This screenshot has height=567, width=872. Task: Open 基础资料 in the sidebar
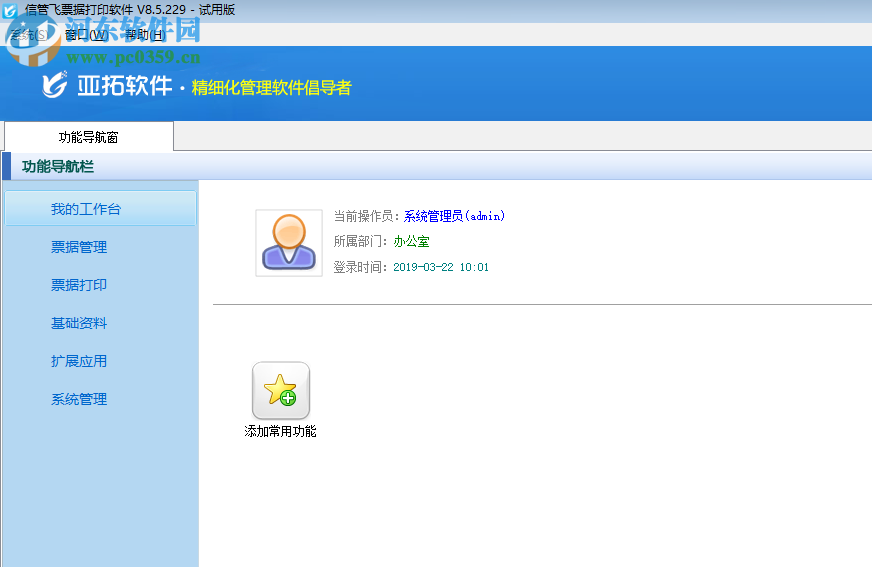pyautogui.click(x=79, y=323)
